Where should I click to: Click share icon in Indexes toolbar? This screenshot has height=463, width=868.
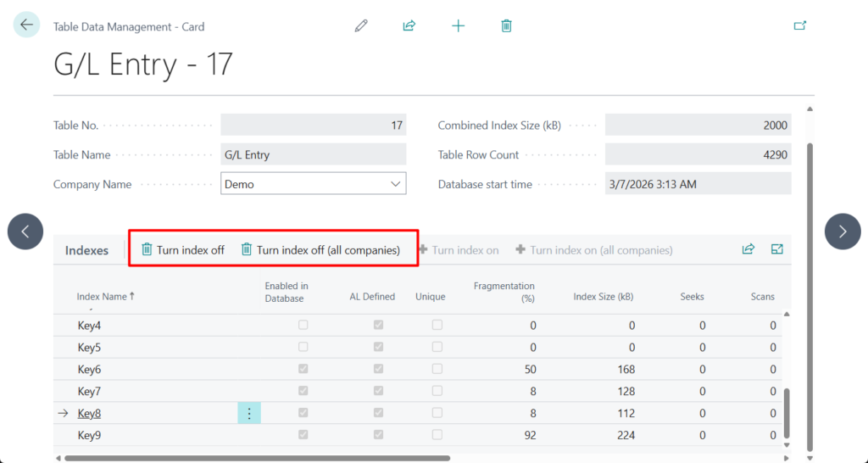point(748,249)
